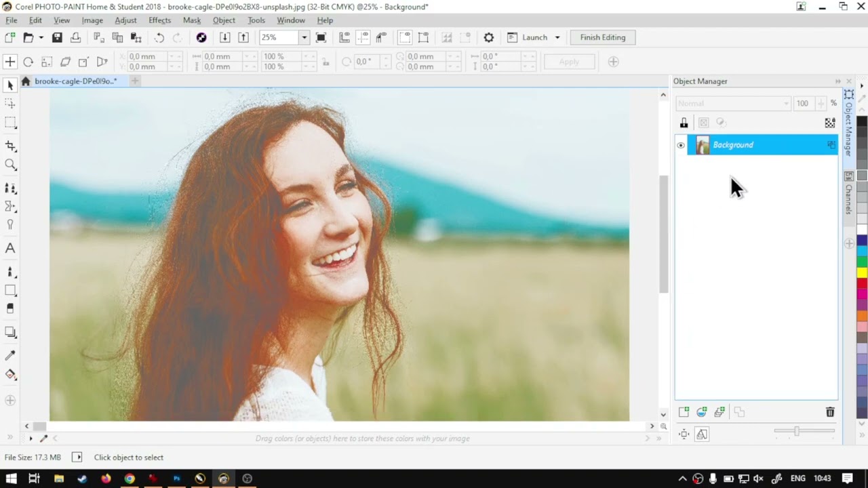Click the Welcome screen home icon
Screen dimensions: 868x488
coord(26,81)
